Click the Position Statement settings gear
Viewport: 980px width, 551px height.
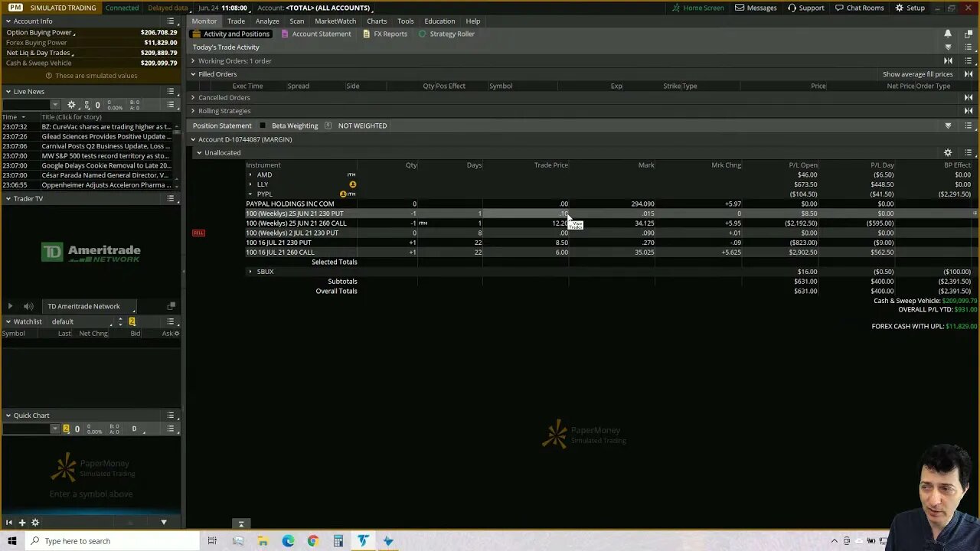(948, 152)
